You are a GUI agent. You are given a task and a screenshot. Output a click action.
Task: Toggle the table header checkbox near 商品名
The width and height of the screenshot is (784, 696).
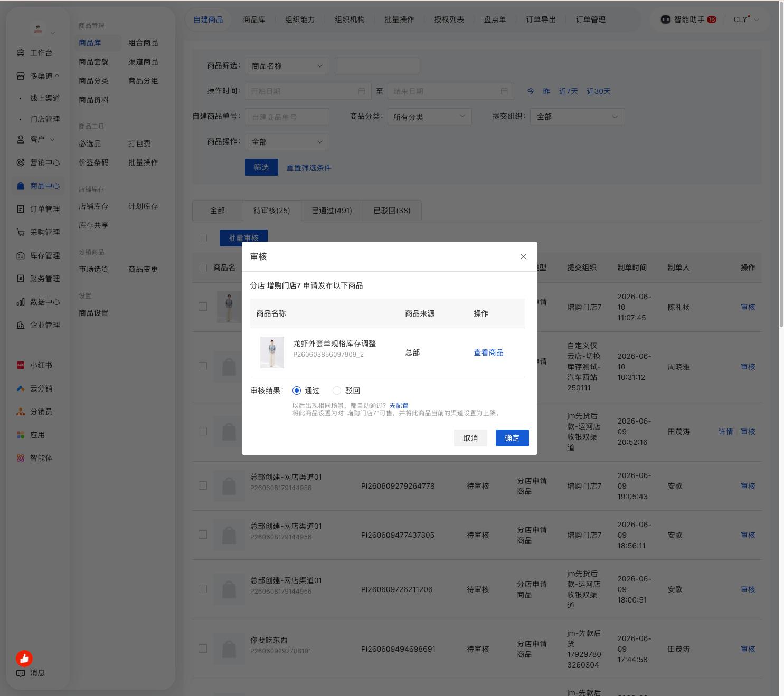point(203,268)
